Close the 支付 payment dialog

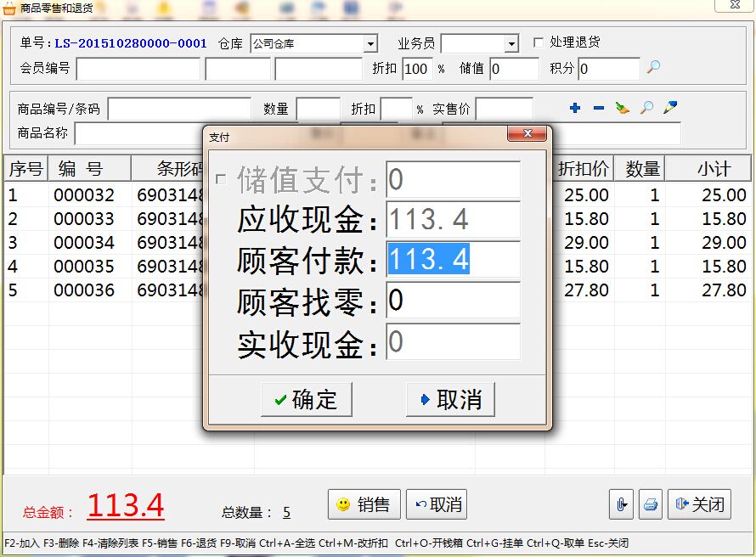pyautogui.click(x=527, y=133)
